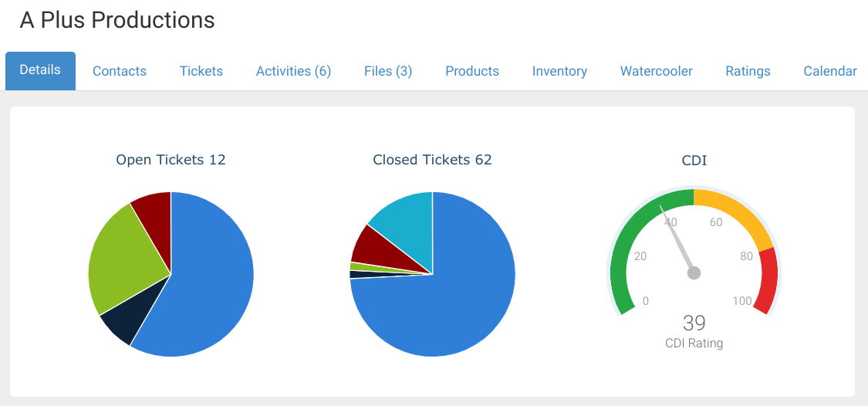
Task: Switch to the Inventory tab
Action: pyautogui.click(x=559, y=71)
